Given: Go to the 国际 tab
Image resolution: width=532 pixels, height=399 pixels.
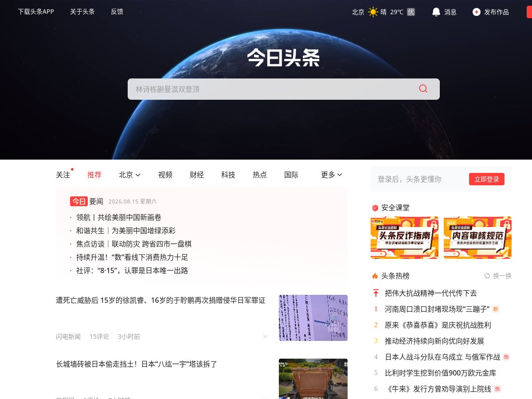Looking at the screenshot, I should pyautogui.click(x=291, y=175).
